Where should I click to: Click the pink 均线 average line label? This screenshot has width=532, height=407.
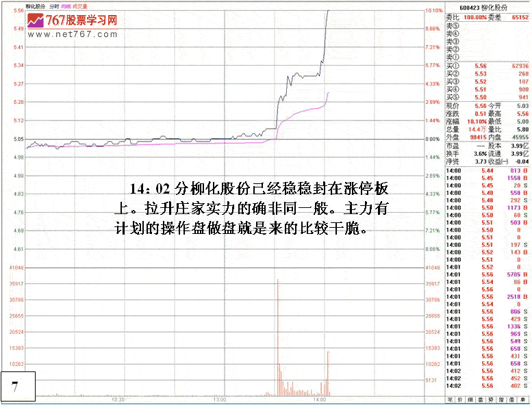66,5
